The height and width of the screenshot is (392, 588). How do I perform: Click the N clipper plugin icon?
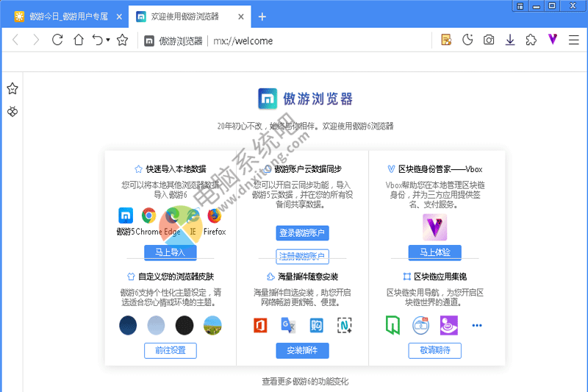(344, 325)
